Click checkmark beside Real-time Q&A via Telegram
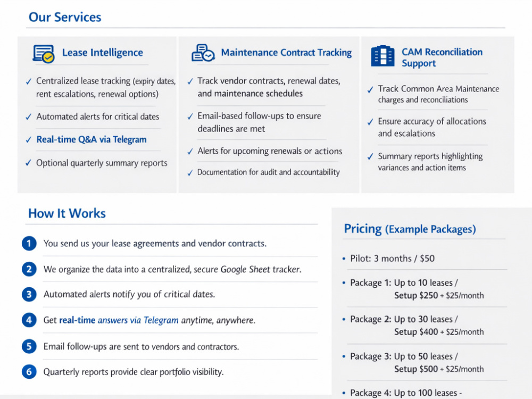Screen dimensions: 532x399 tap(29, 140)
